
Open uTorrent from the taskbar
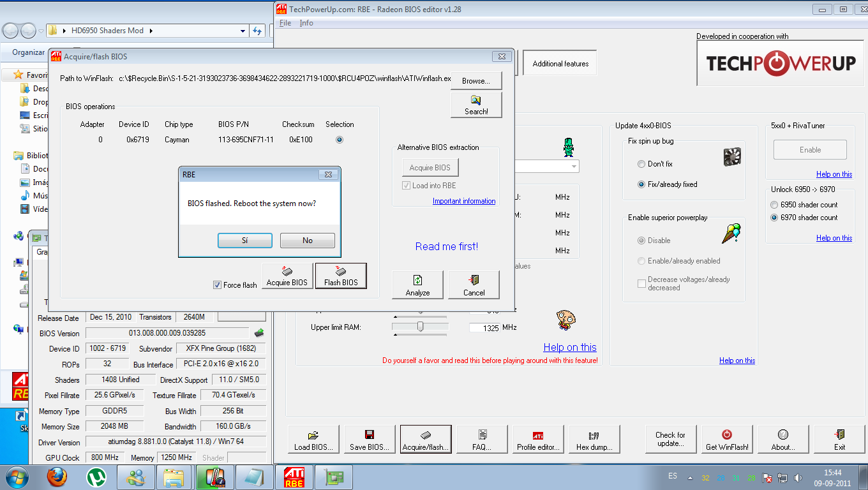click(96, 477)
